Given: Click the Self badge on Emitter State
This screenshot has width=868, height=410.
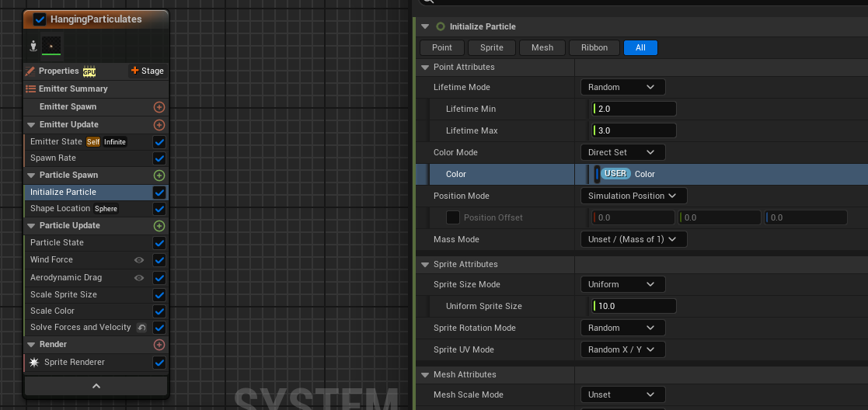Looking at the screenshot, I should tap(93, 142).
